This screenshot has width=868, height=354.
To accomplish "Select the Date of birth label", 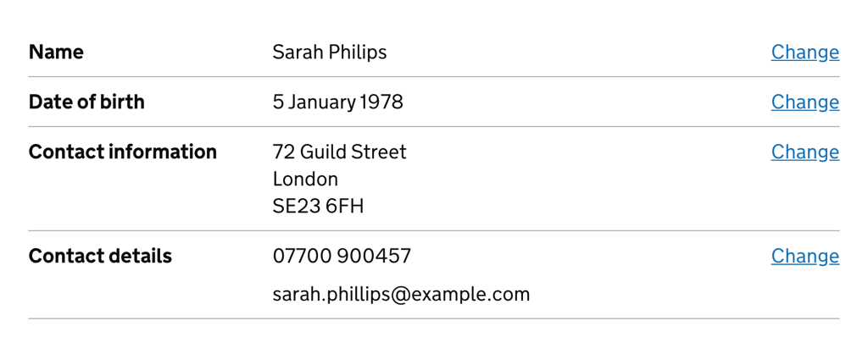I will click(86, 102).
